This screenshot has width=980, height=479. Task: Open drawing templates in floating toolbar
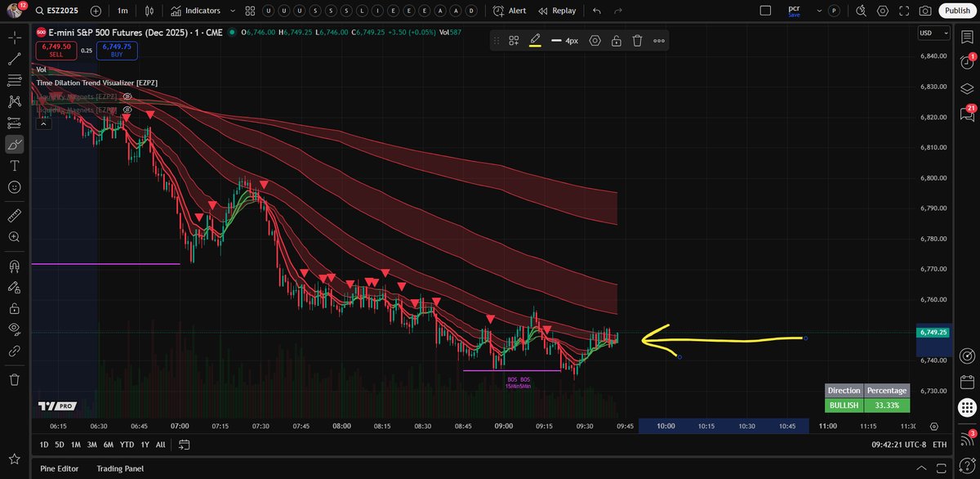pos(514,40)
